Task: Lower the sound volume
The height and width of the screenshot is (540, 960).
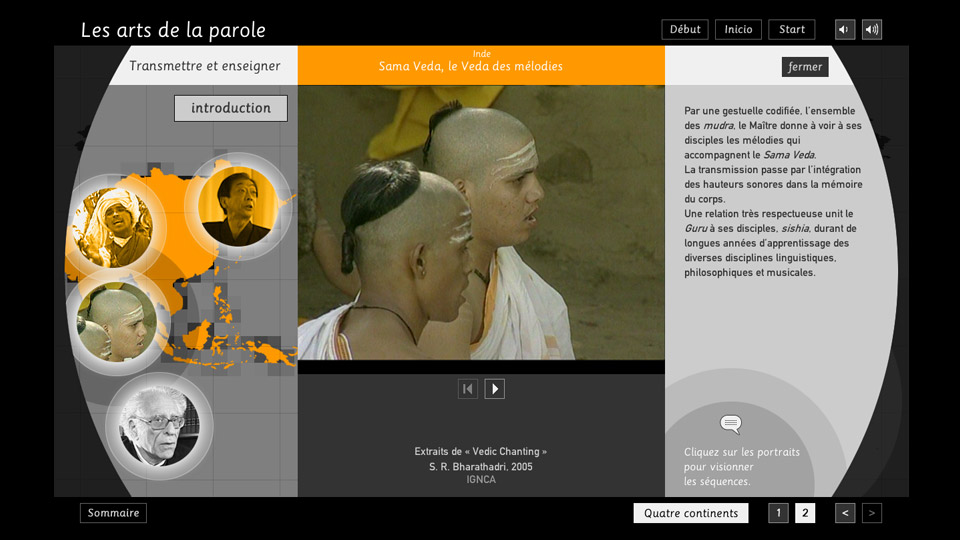Action: [844, 29]
